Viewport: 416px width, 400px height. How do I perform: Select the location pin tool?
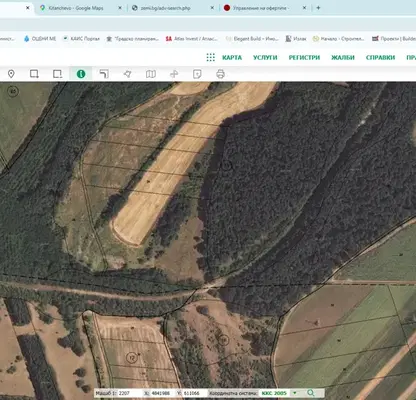pyautogui.click(x=11, y=74)
